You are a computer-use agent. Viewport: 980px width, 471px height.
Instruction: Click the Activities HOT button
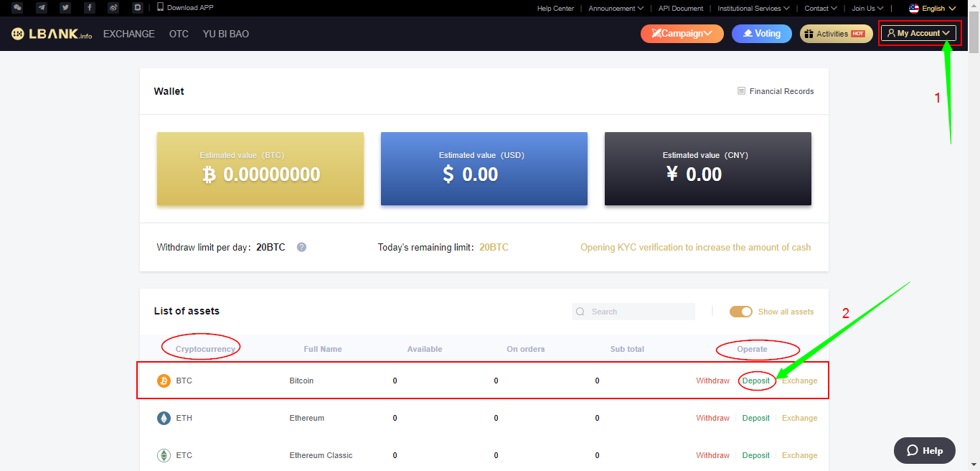tap(837, 34)
